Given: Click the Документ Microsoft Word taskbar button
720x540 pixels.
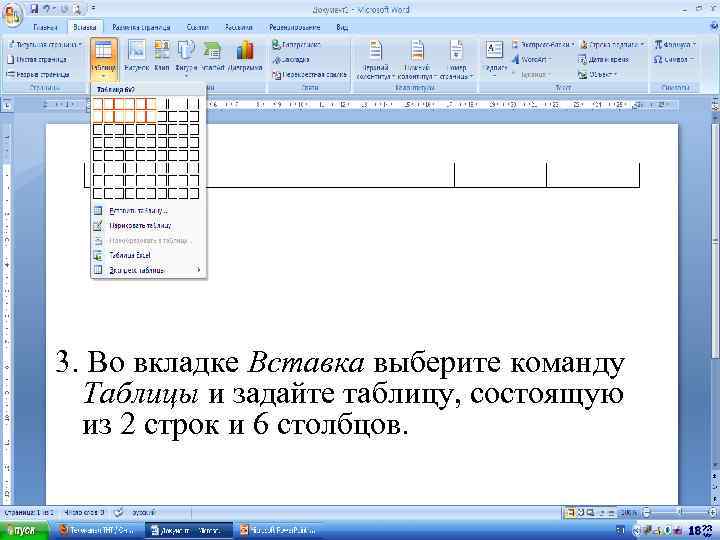Looking at the screenshot, I should click(x=189, y=530).
